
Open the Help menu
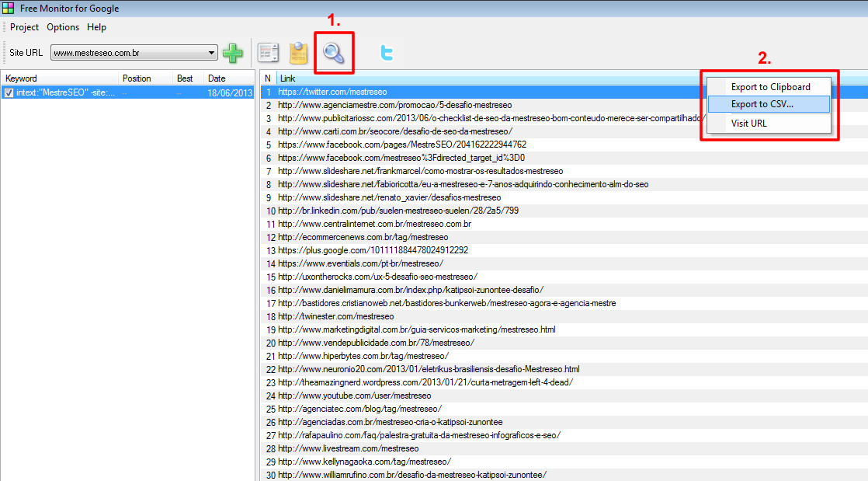(x=96, y=27)
